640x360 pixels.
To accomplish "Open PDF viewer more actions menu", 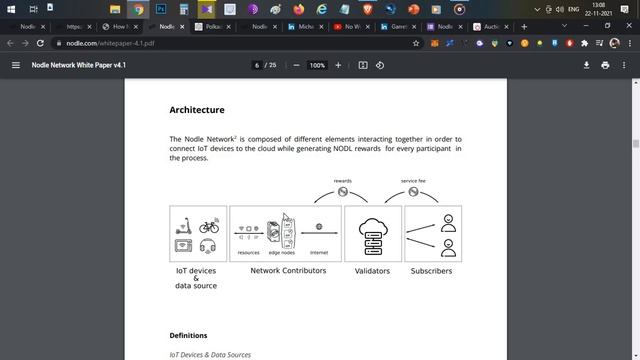I will tap(624, 65).
